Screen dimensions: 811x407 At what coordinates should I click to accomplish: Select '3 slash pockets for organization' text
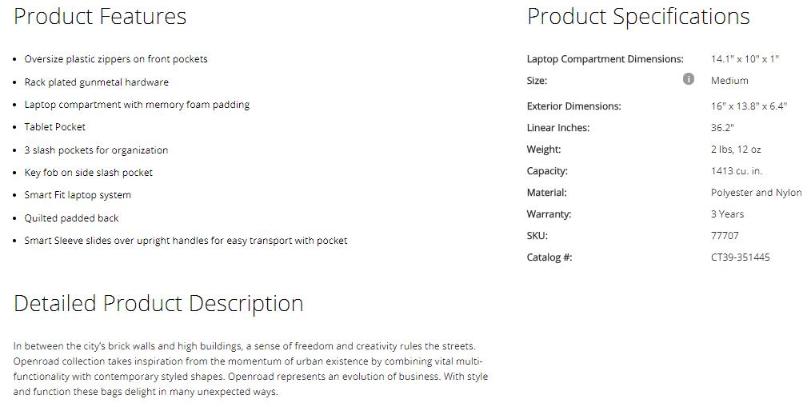pos(96,150)
